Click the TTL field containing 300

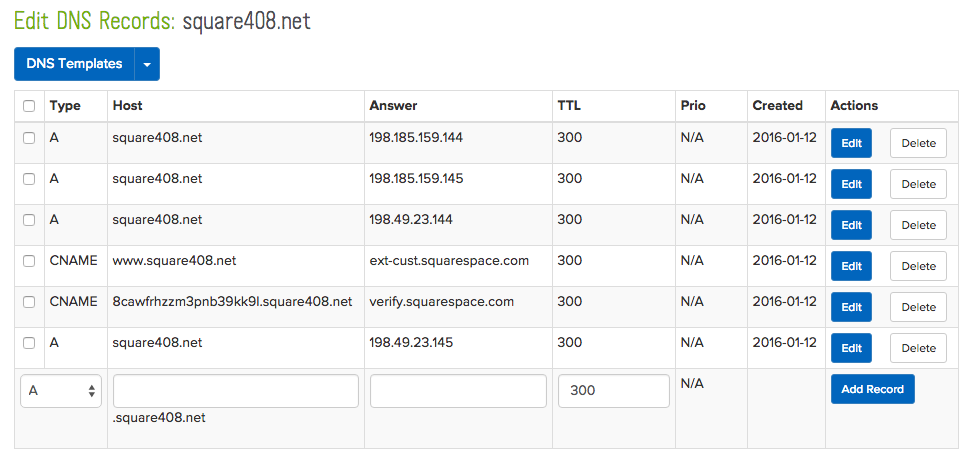[613, 391]
